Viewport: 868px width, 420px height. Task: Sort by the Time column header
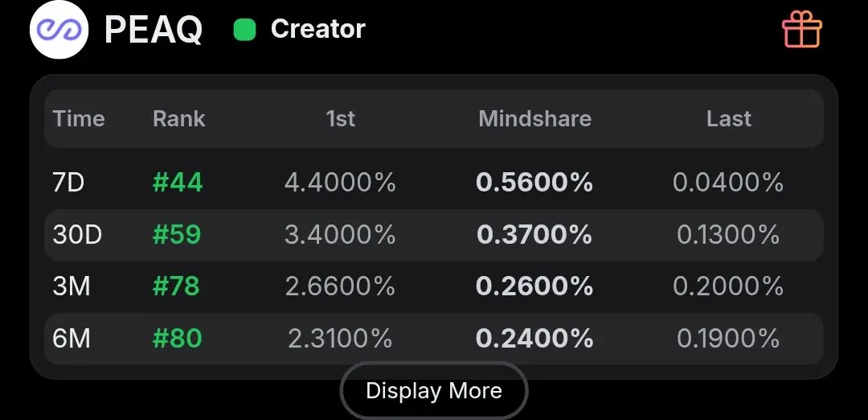click(x=79, y=118)
